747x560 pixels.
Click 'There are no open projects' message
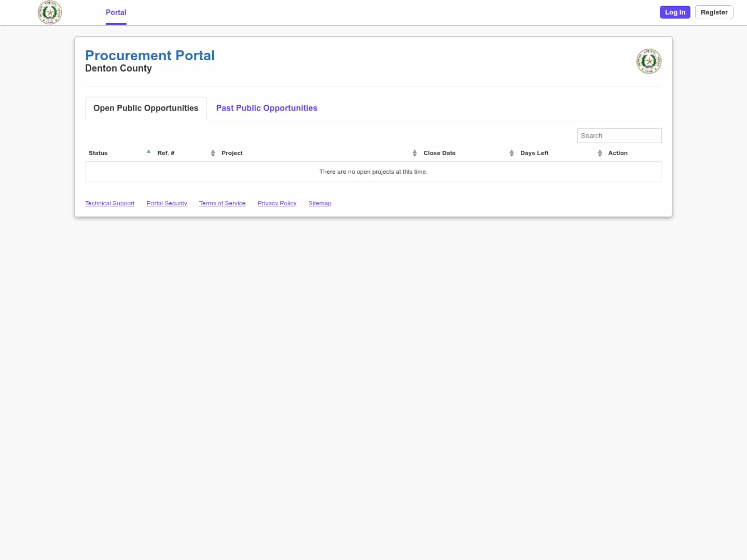374,172
